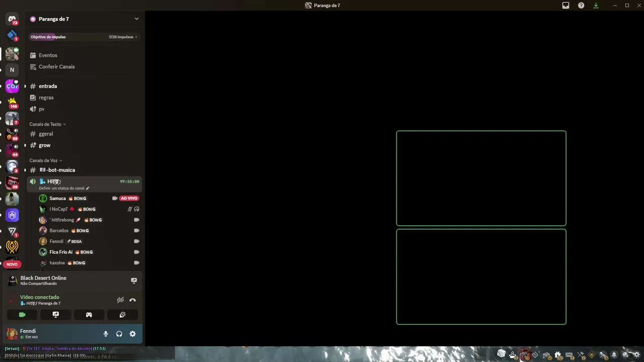Open the Discord inbox icon
The height and width of the screenshot is (362, 644).
pos(566,6)
